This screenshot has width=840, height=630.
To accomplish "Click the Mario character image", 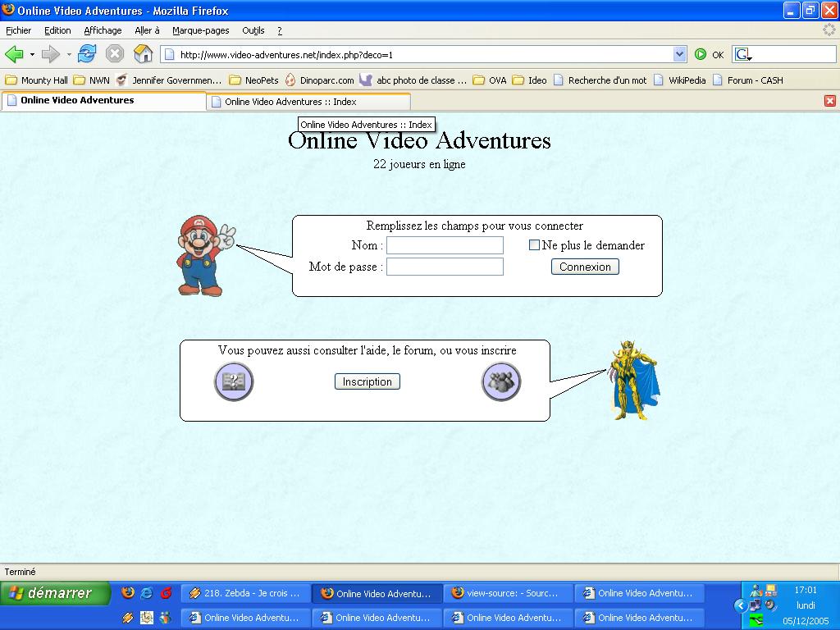I will click(204, 256).
